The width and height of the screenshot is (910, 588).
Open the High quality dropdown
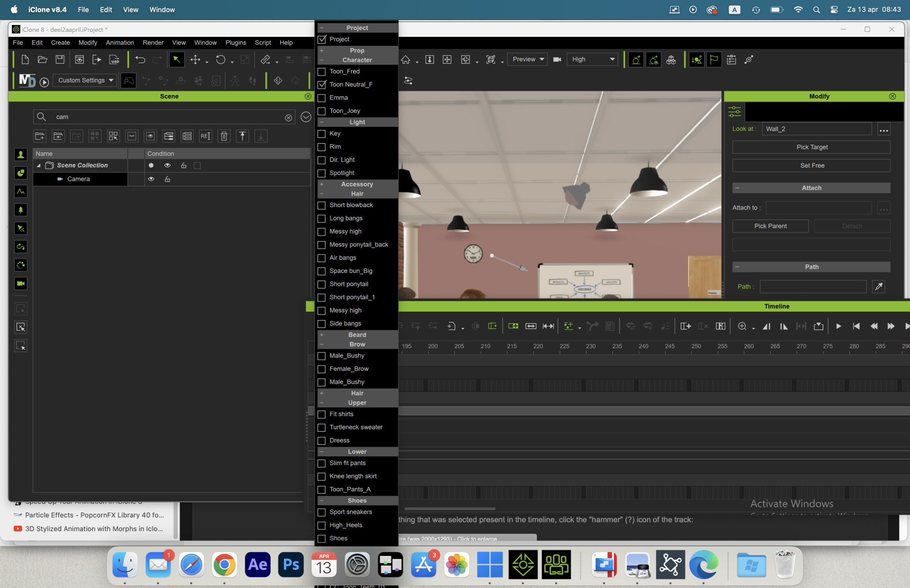[x=593, y=60]
